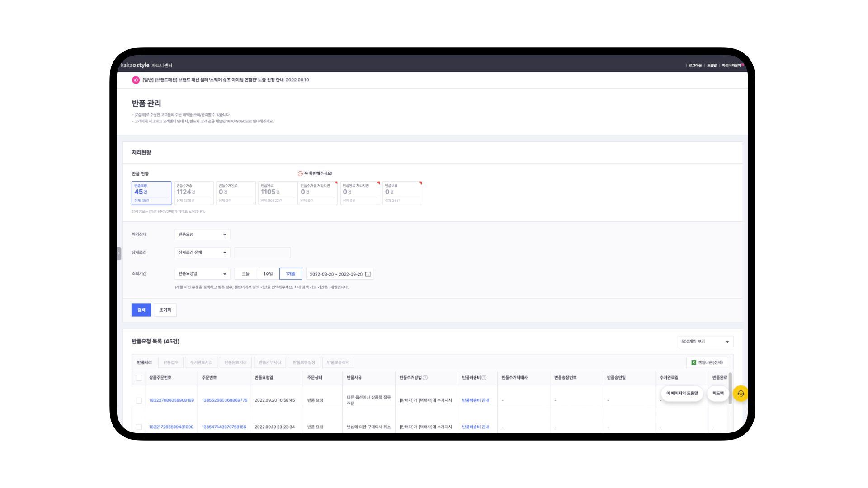The width and height of the screenshot is (868, 488).
Task: Click the table's vertical scrollbar
Action: (730, 389)
